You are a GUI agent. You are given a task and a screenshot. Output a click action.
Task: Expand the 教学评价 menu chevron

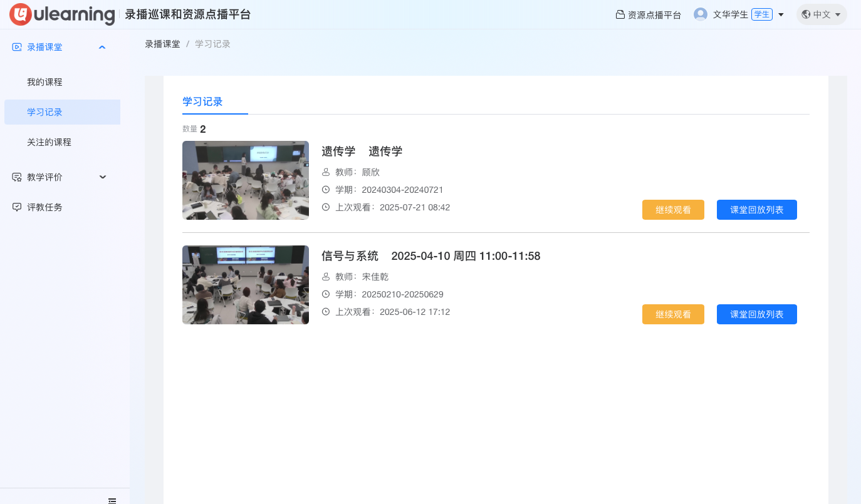pos(103,177)
